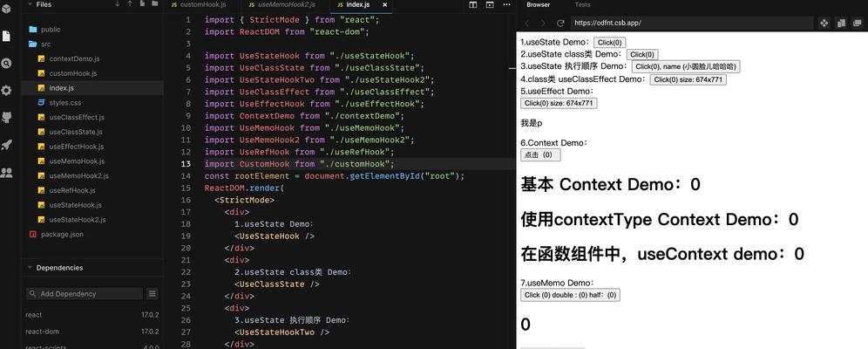Image resolution: width=868 pixels, height=349 pixels.
Task: Click the useMemo Click (0) double button
Action: point(570,295)
